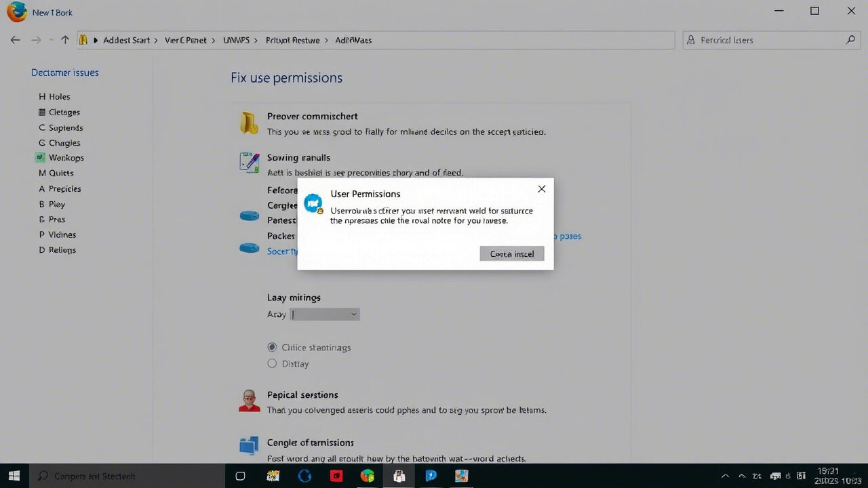
Task: Follow the blue Socerty link
Action: [283, 251]
